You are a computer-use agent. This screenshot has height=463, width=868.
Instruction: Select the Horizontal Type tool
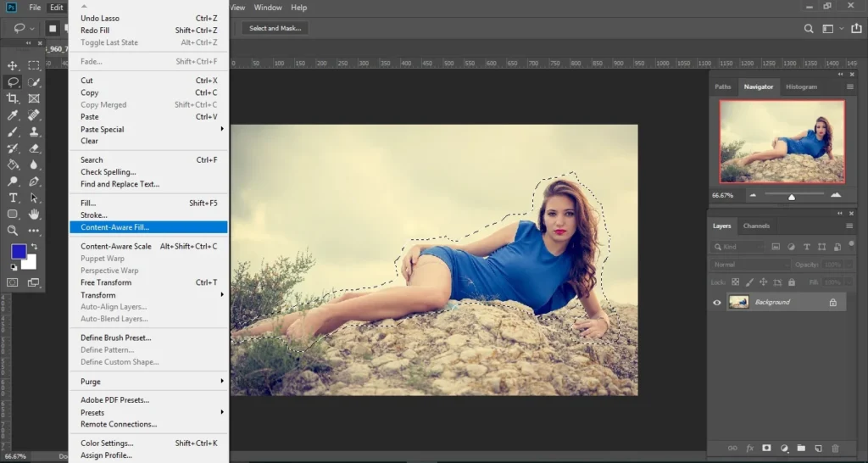point(12,198)
